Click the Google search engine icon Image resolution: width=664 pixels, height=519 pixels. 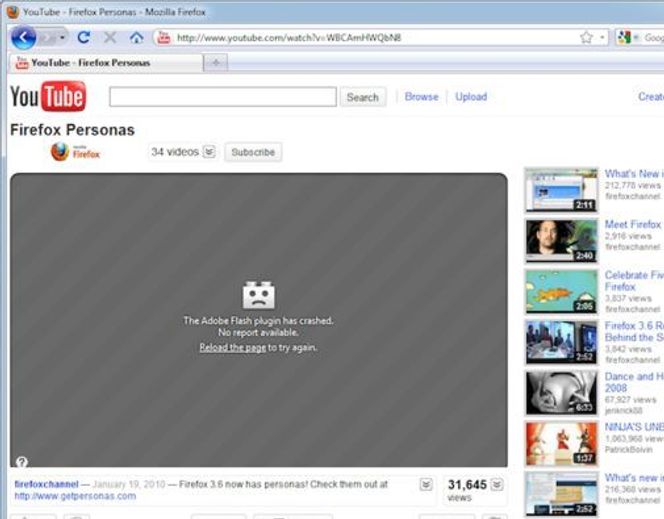[624, 38]
